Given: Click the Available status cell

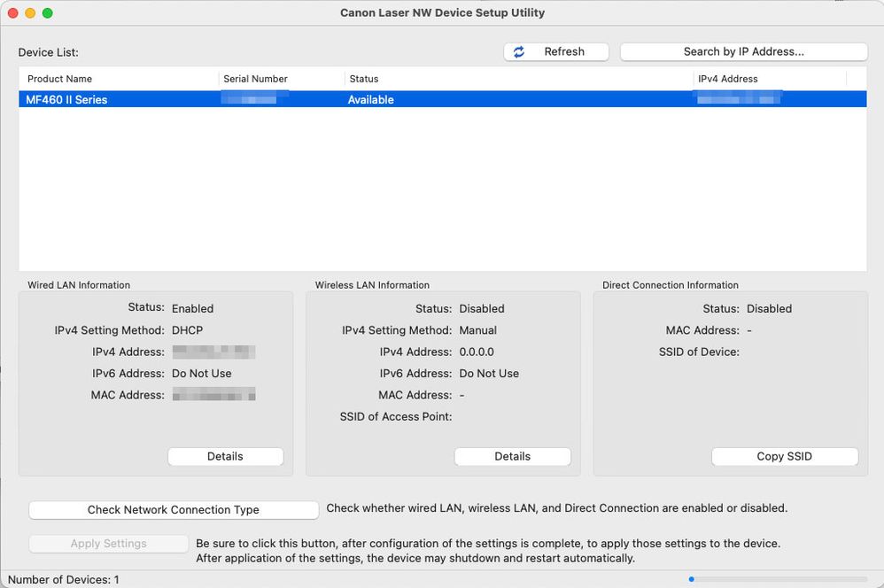Looking at the screenshot, I should tap(370, 100).
